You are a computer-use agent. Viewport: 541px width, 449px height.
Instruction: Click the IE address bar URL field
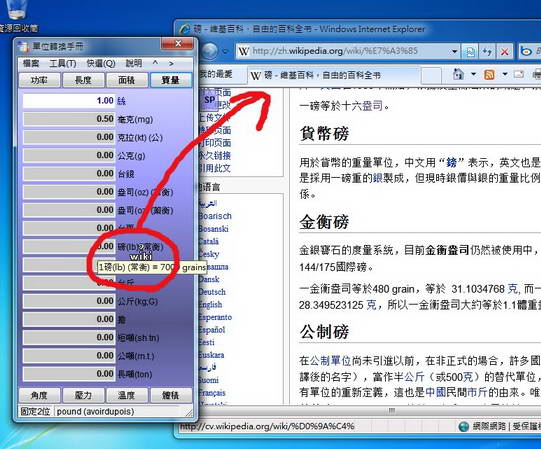click(348, 52)
